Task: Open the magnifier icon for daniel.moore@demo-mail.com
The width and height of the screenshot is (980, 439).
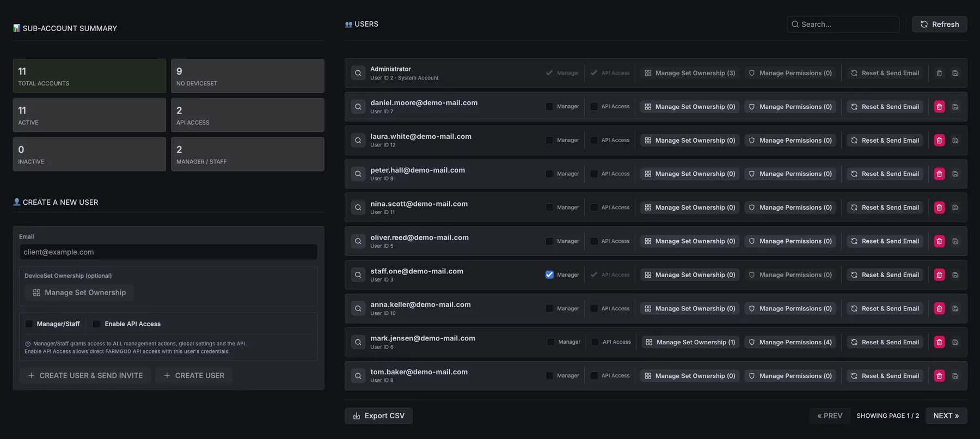Action: [358, 107]
